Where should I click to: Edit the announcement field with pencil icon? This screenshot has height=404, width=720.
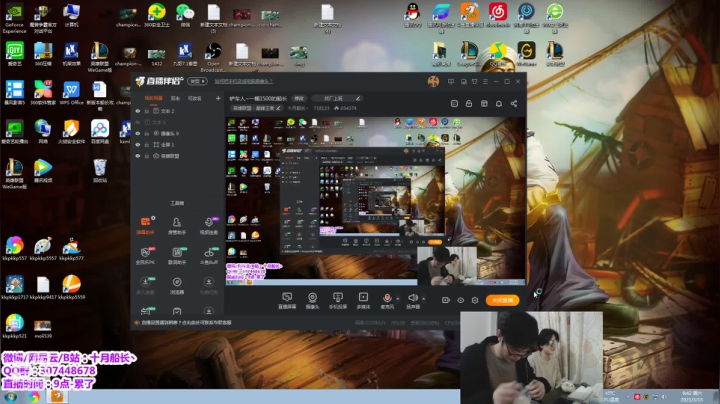click(x=338, y=98)
